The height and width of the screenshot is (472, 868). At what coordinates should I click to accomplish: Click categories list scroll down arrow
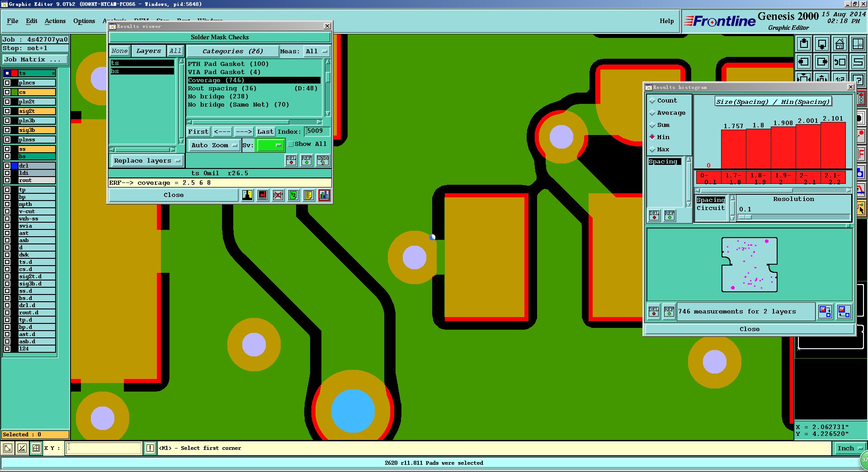[x=328, y=114]
